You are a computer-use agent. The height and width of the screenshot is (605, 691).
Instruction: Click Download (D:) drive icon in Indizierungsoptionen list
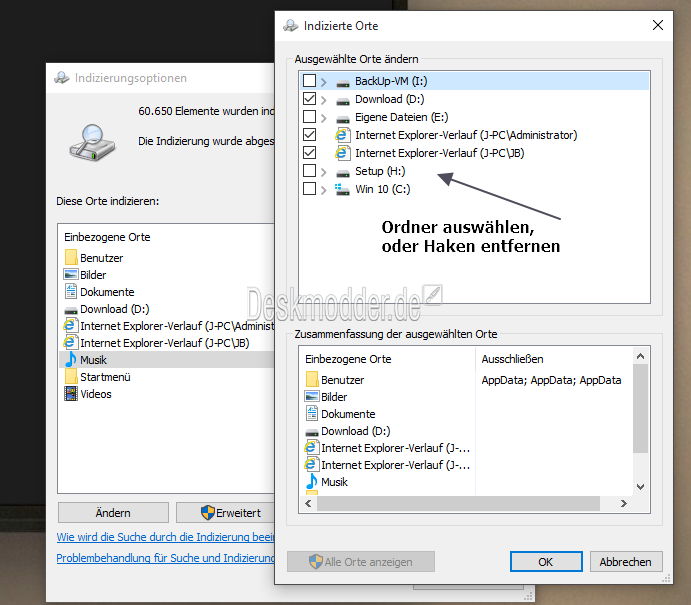coord(71,311)
